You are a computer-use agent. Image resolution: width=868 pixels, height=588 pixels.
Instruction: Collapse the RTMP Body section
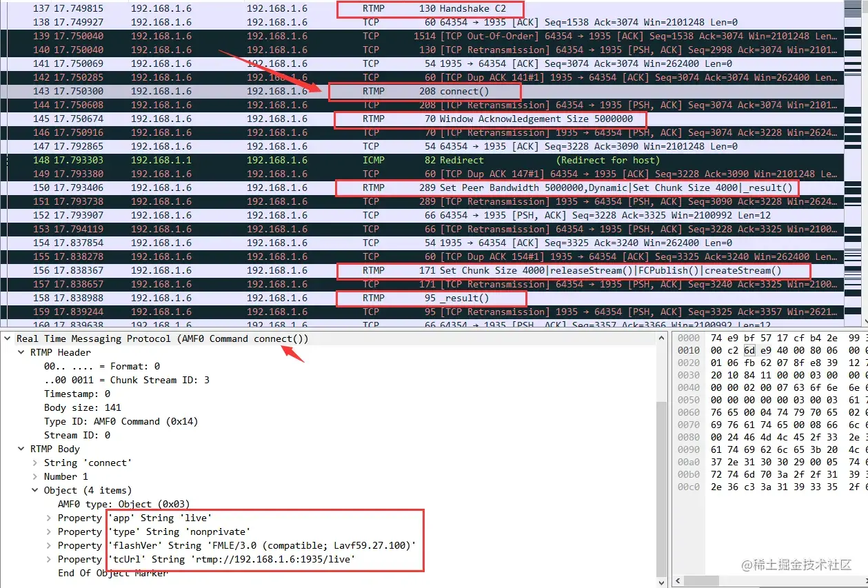click(21, 449)
